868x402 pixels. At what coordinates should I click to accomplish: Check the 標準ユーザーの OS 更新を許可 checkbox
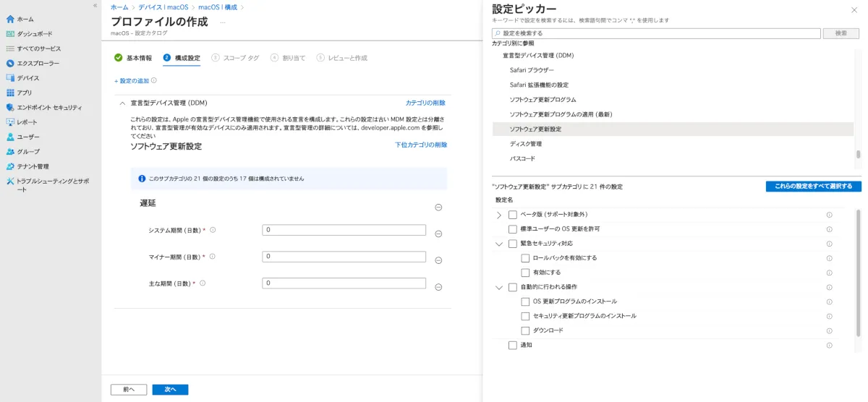click(x=513, y=229)
